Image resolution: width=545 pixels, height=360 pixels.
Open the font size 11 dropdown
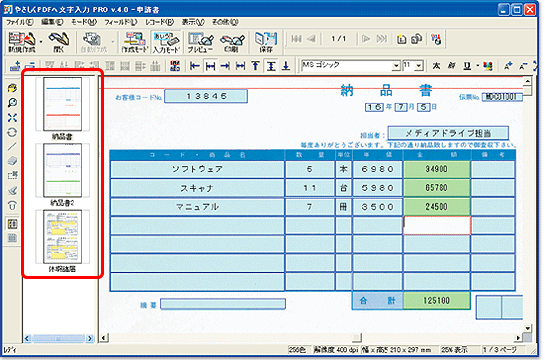[x=418, y=66]
